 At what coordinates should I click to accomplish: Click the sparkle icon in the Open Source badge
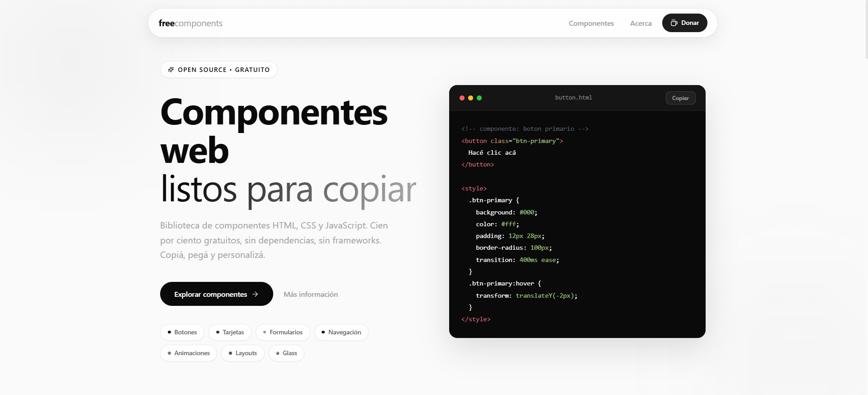point(171,70)
